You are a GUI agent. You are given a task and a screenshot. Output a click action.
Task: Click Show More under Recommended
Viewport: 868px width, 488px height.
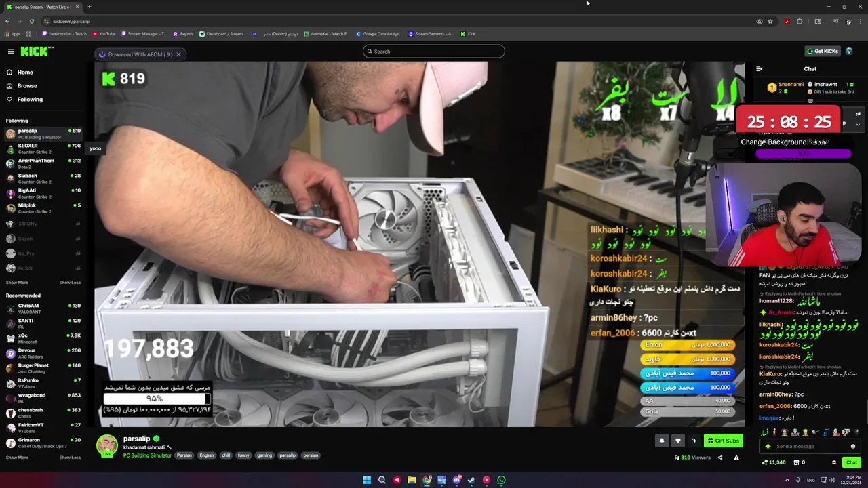tap(17, 457)
